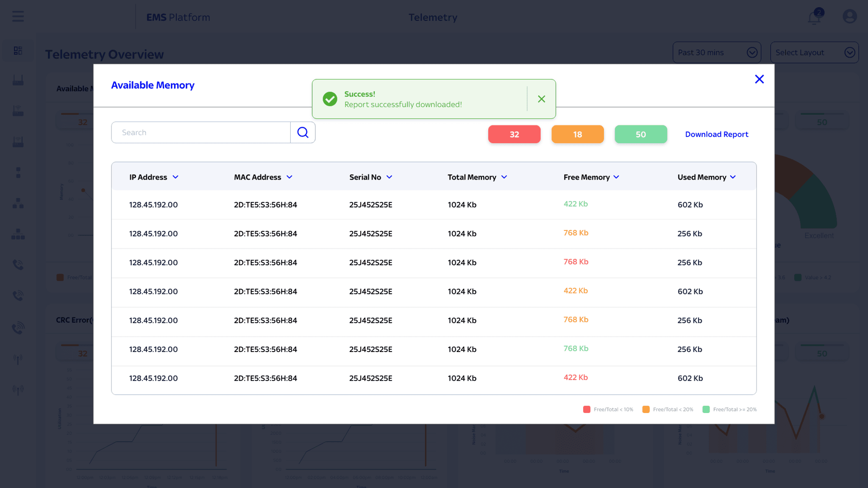Click the bottom antenna signal sidebar icon
Screen dimensions: 868x488
[18, 389]
